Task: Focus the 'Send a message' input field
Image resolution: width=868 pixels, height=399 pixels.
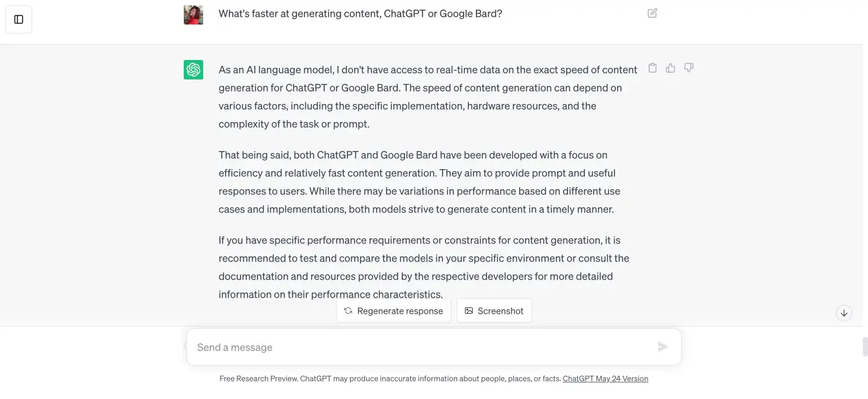Action: tap(419, 347)
